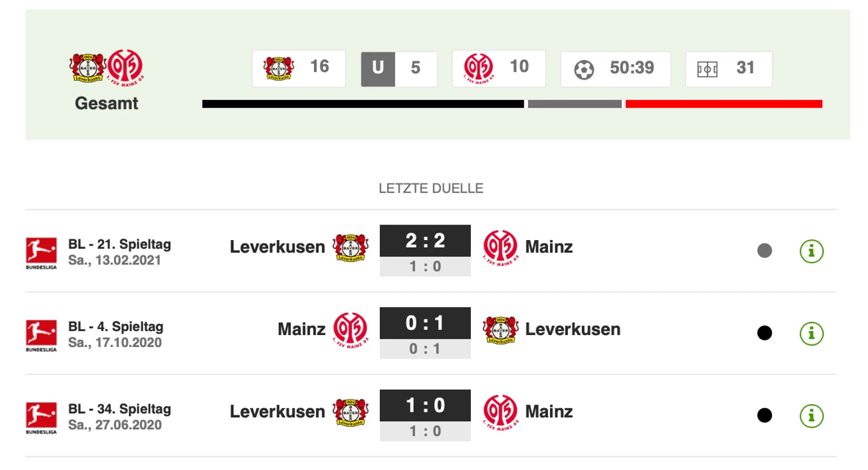
Task: Open info icon for the 17.10.2020 match
Action: tap(812, 333)
